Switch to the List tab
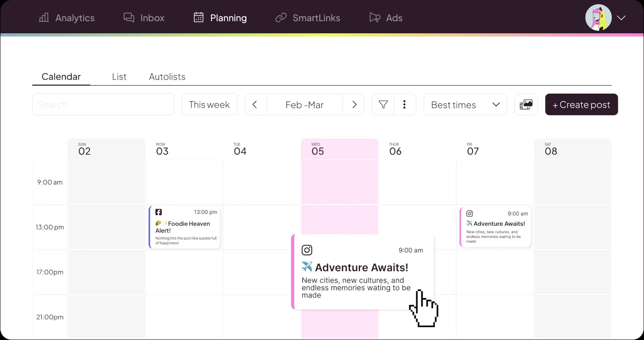Image resolution: width=644 pixels, height=340 pixels. 119,77
